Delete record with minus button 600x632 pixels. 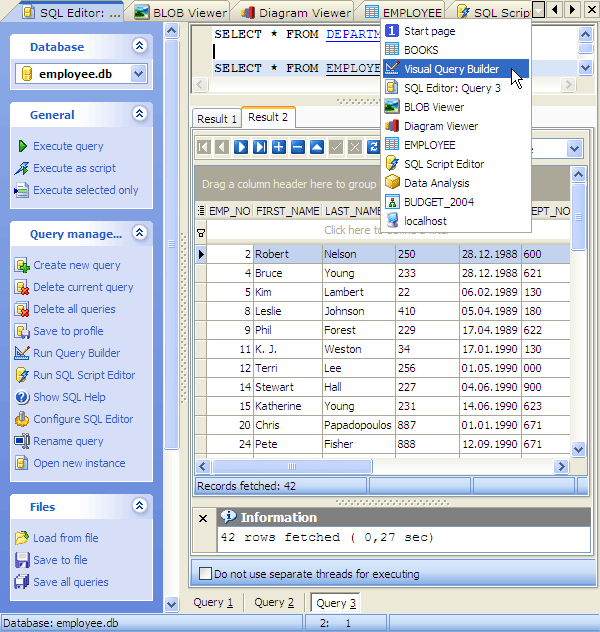[298, 147]
